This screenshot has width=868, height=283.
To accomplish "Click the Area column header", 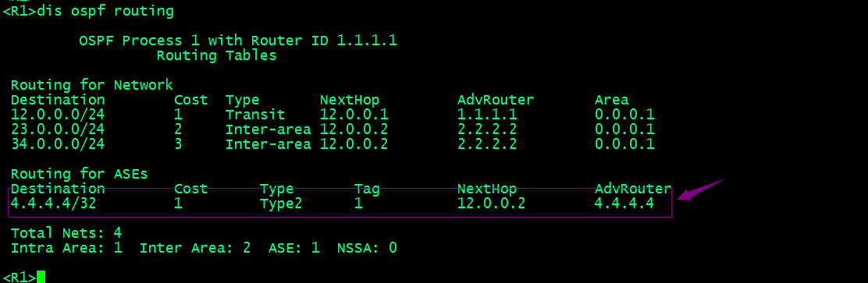I will tap(612, 100).
